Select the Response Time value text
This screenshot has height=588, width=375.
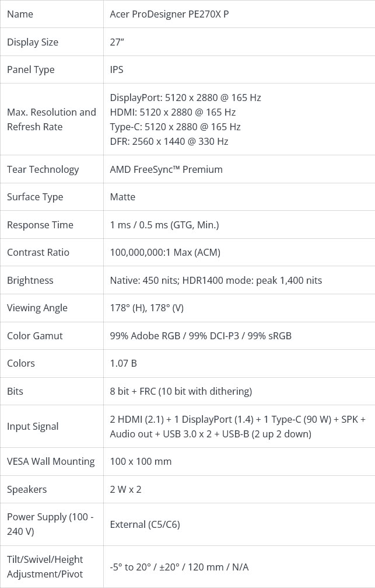(164, 225)
